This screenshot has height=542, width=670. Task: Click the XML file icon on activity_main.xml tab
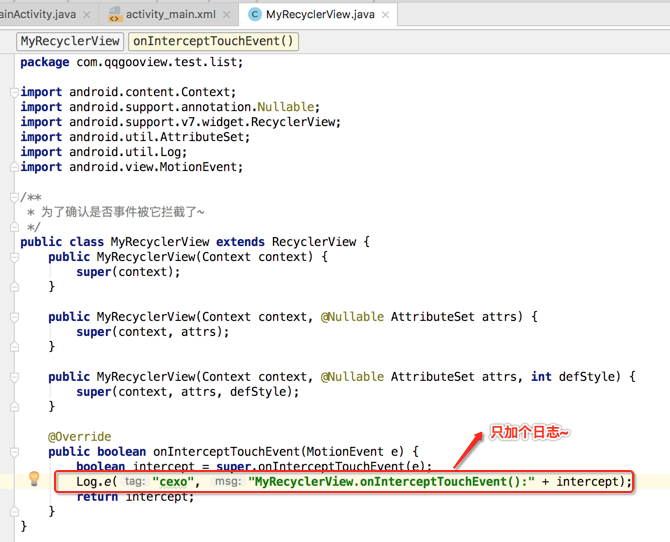pyautogui.click(x=114, y=15)
